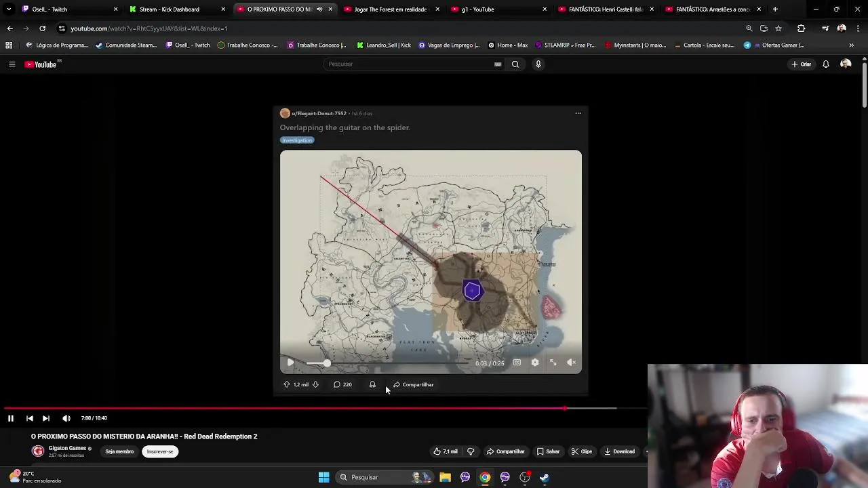
Task: Go back to the previous page
Action: 9,28
